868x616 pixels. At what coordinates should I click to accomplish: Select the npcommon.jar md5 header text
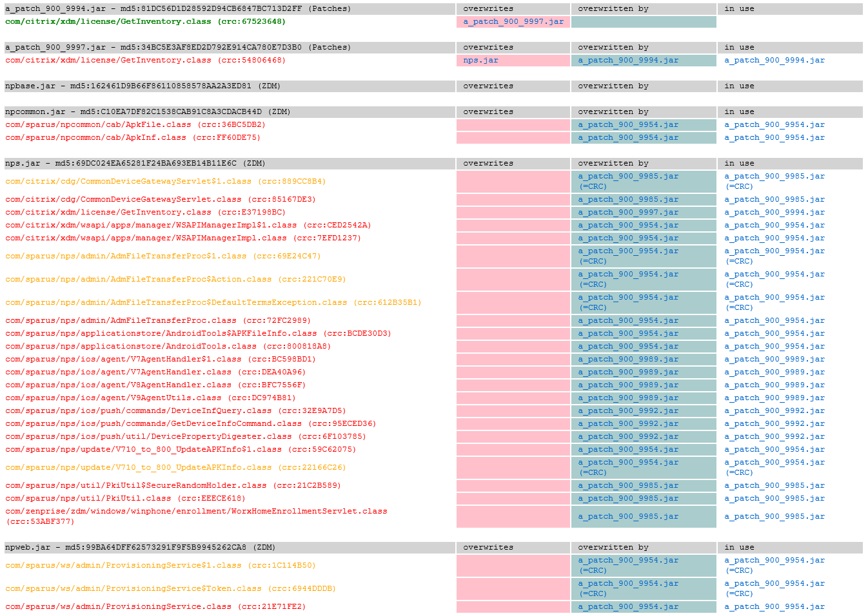coord(148,111)
